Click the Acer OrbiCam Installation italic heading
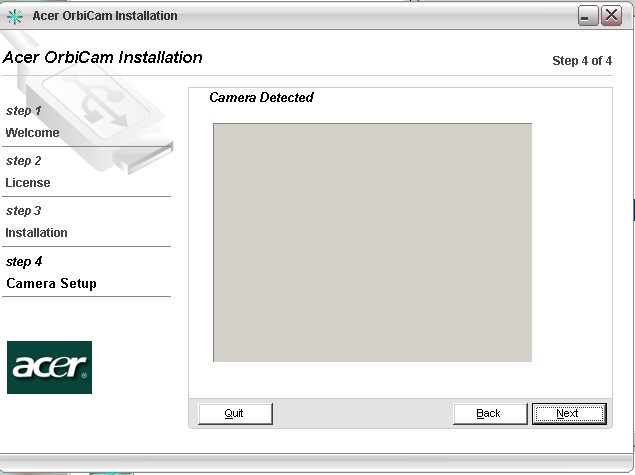 point(102,58)
